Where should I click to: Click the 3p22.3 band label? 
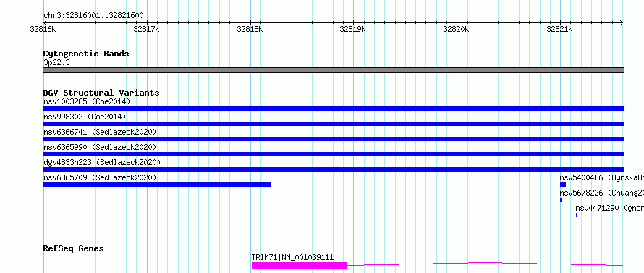coord(56,63)
